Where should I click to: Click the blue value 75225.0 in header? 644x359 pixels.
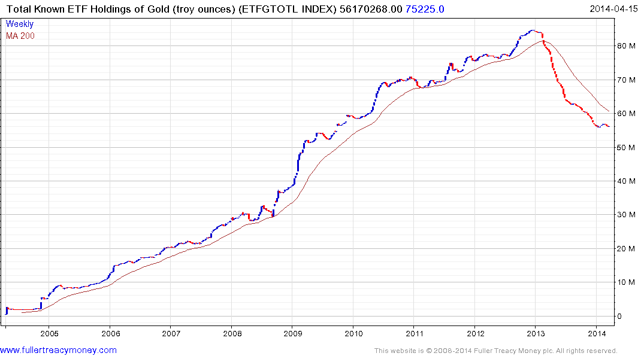click(x=425, y=9)
